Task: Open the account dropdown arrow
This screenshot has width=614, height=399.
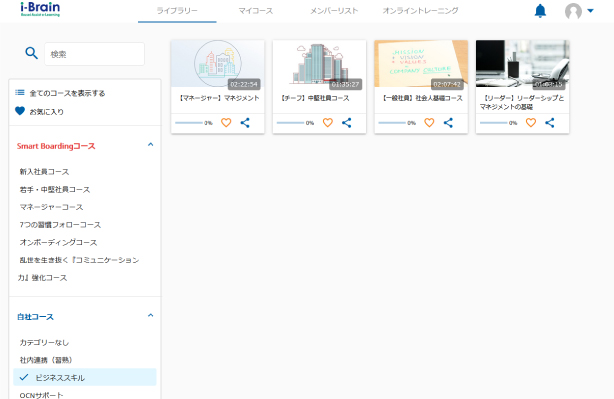Action: point(591,11)
